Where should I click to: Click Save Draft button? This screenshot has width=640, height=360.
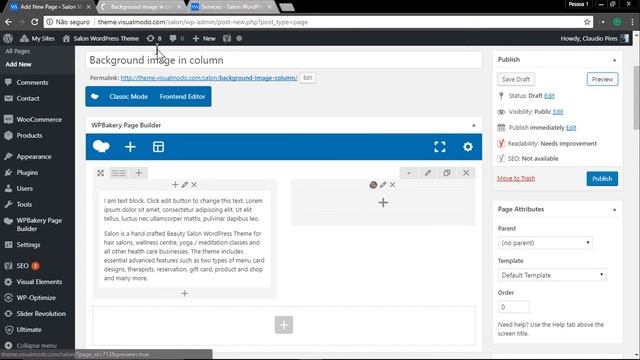tap(516, 79)
